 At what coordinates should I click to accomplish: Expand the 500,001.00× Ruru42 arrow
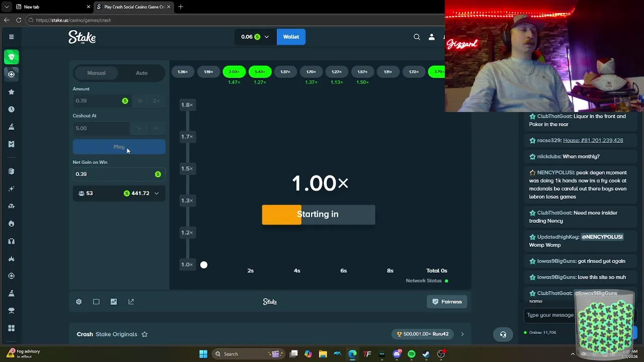[x=462, y=334]
